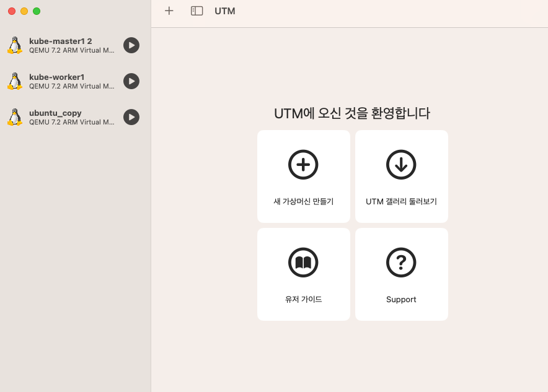Click the QEMU 7.2 subtitle under ubuntu_copy

tap(72, 122)
